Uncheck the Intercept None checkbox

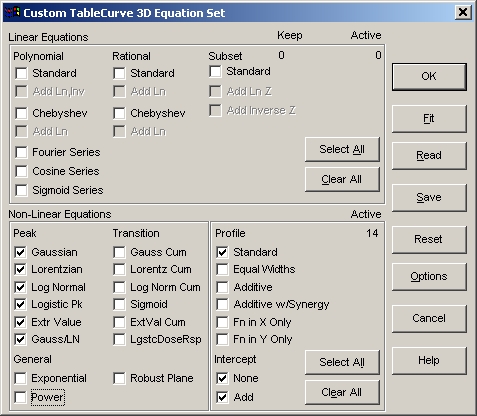tap(222, 378)
